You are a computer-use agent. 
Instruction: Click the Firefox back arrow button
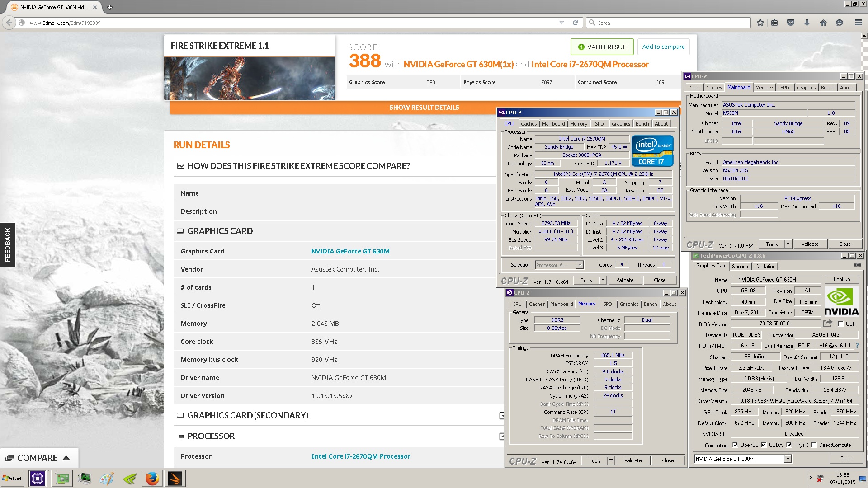pyautogui.click(x=9, y=23)
